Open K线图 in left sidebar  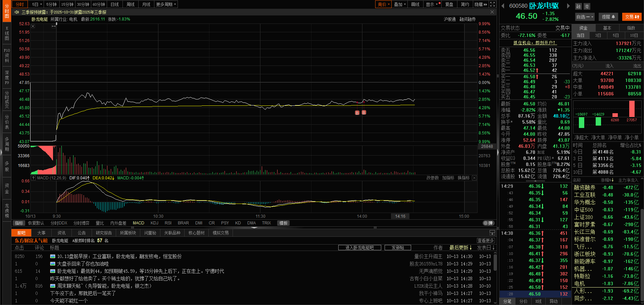point(7,33)
